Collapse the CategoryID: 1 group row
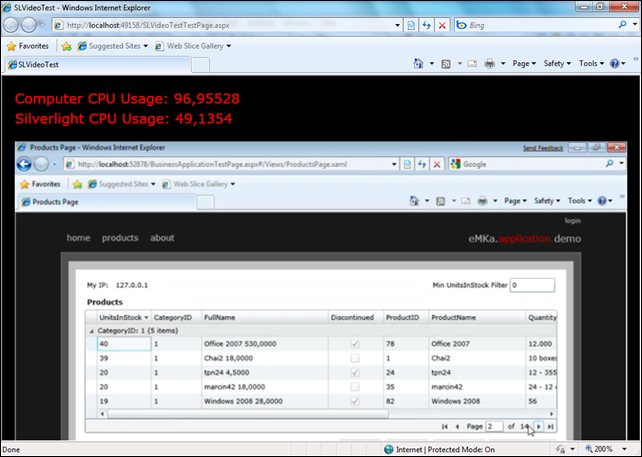Image resolution: width=642 pixels, height=457 pixels. pos(91,331)
